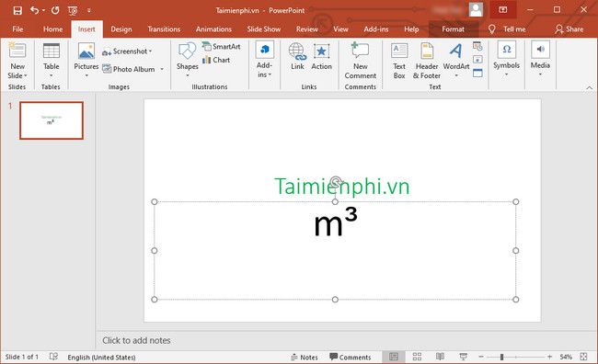Adjust the zoom slider handle
This screenshot has width=598, height=364.
click(502, 357)
